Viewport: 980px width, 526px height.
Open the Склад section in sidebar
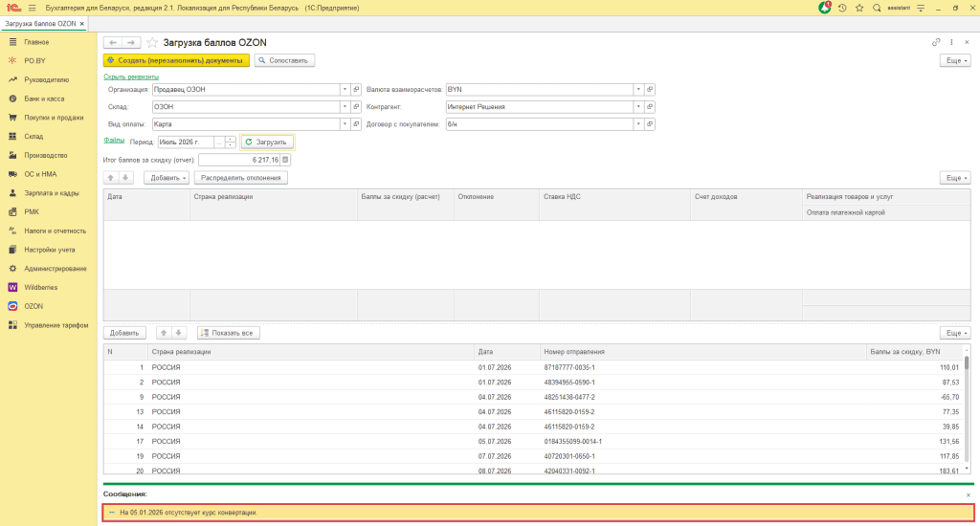[33, 136]
